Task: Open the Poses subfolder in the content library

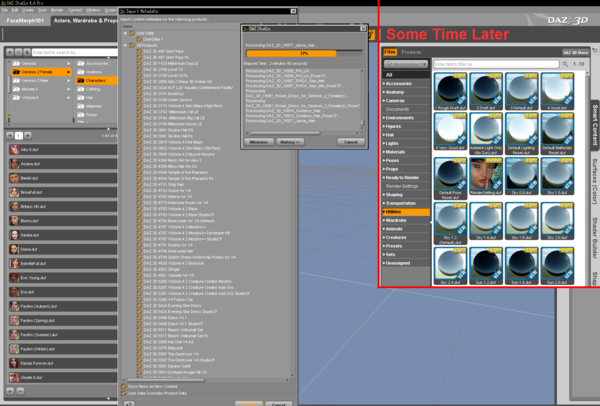Action: tap(96, 115)
